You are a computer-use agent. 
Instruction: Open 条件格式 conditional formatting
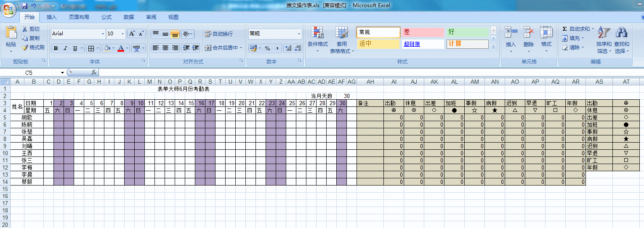[x=317, y=40]
